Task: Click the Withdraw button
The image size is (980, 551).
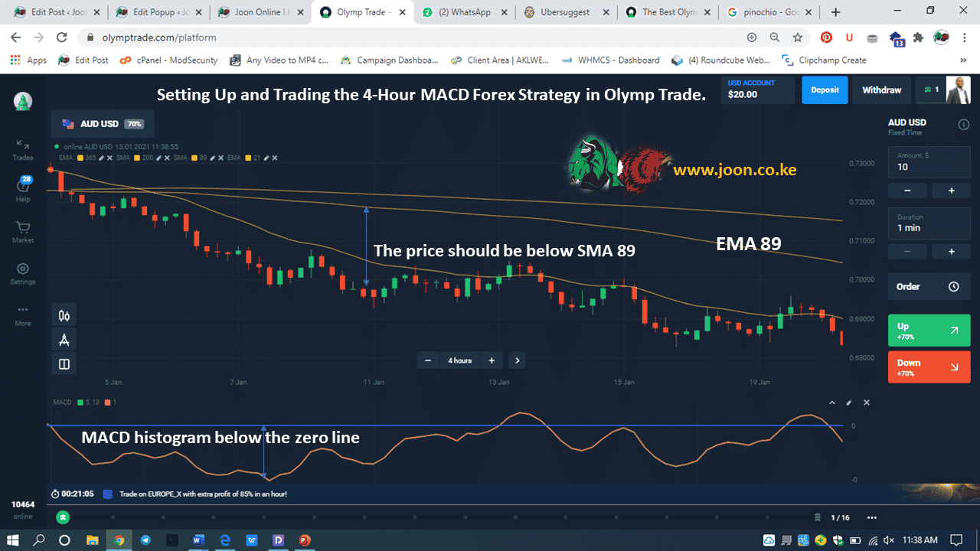Action: [x=882, y=90]
